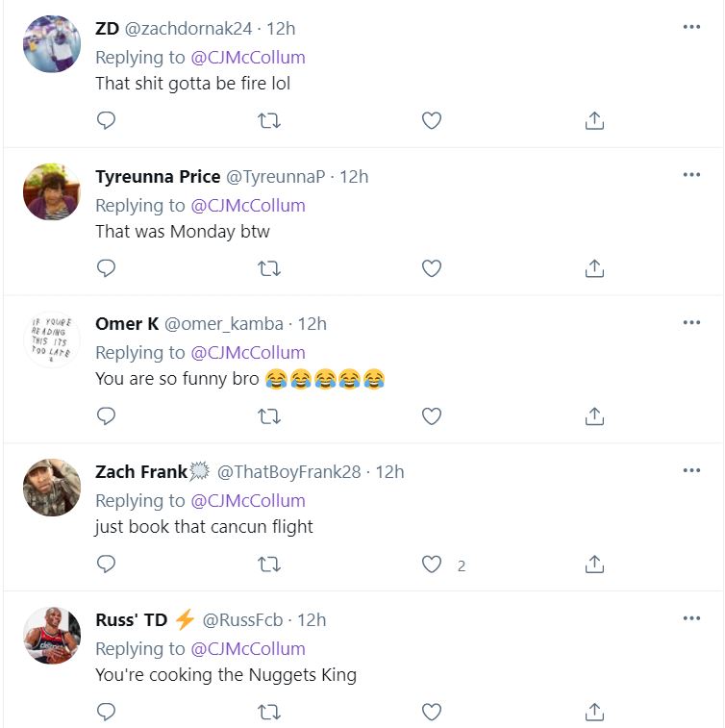Expand three-dot menu on Russ' TD tweet
725x728 pixels.
click(x=691, y=617)
